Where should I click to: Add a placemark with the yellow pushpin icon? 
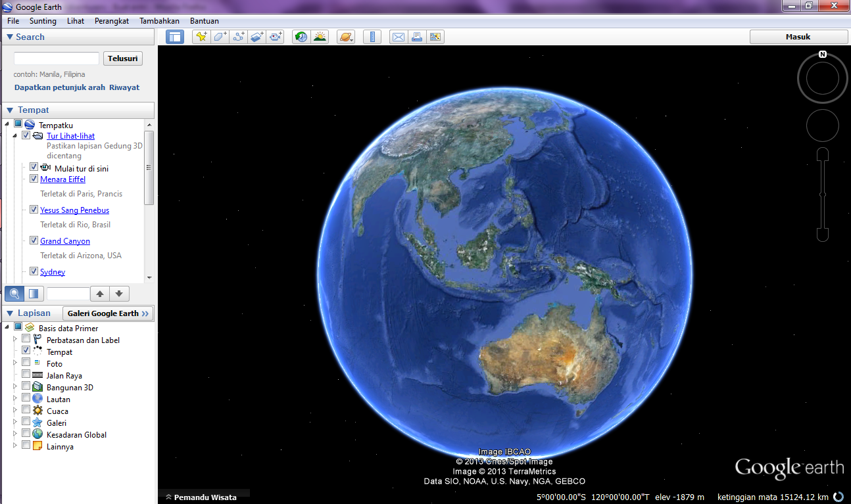tap(201, 37)
